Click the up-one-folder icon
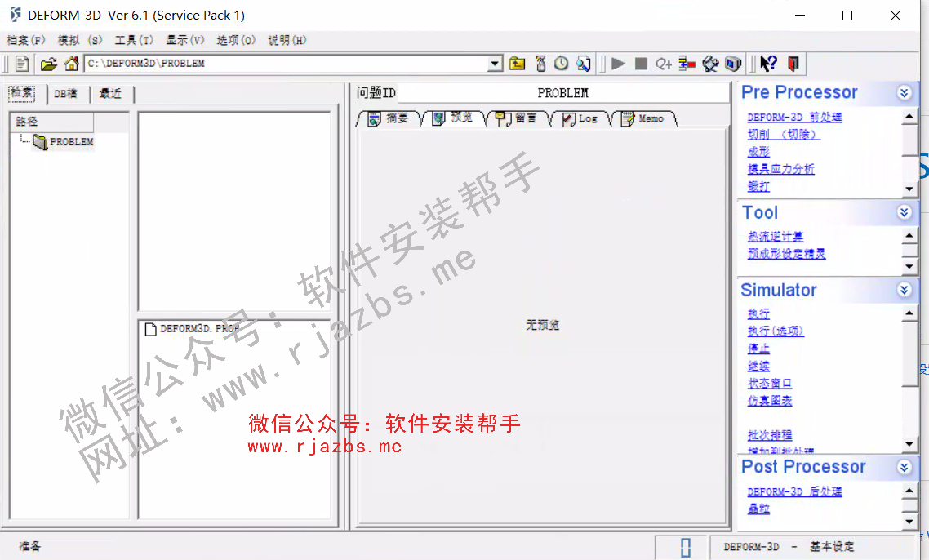 [518, 64]
